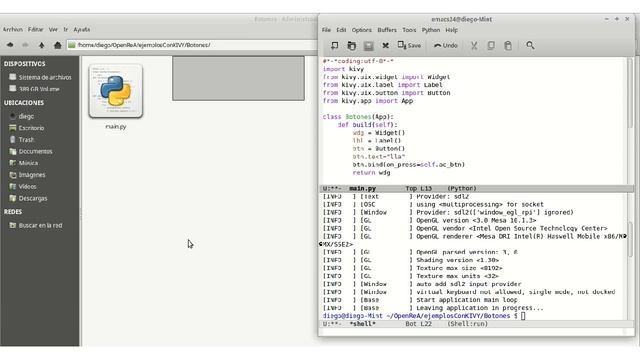Click the shell prompt line in Emacs
Screen dimensions: 640x360
(x=424, y=316)
